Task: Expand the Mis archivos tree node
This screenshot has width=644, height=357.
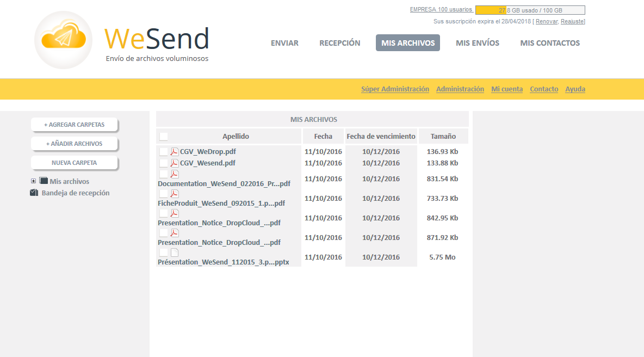Action: pyautogui.click(x=33, y=181)
